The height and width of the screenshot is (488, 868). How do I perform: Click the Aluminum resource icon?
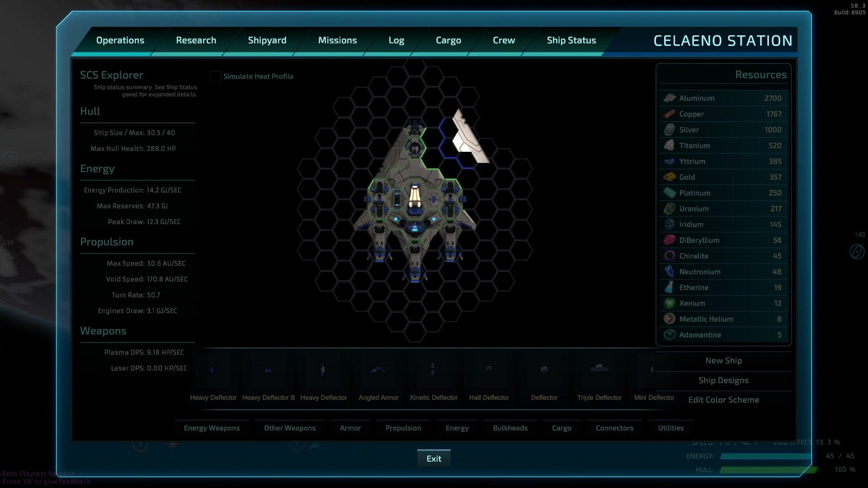[669, 98]
